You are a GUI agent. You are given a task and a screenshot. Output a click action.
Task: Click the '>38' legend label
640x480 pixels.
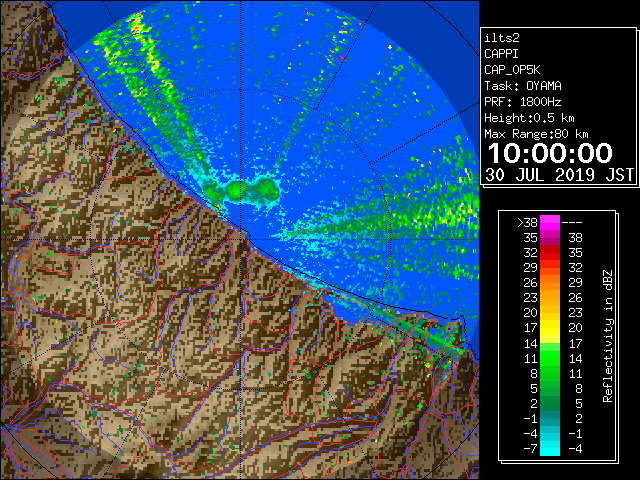tap(527, 223)
